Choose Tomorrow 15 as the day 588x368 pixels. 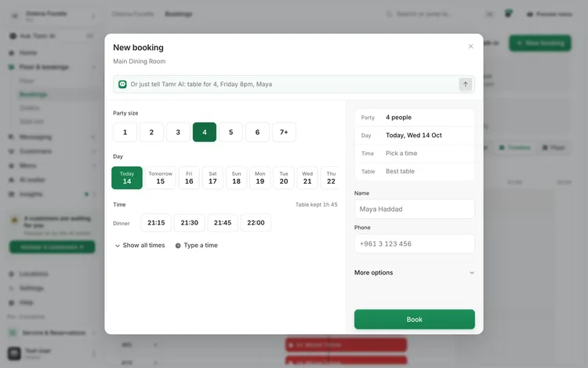click(160, 178)
